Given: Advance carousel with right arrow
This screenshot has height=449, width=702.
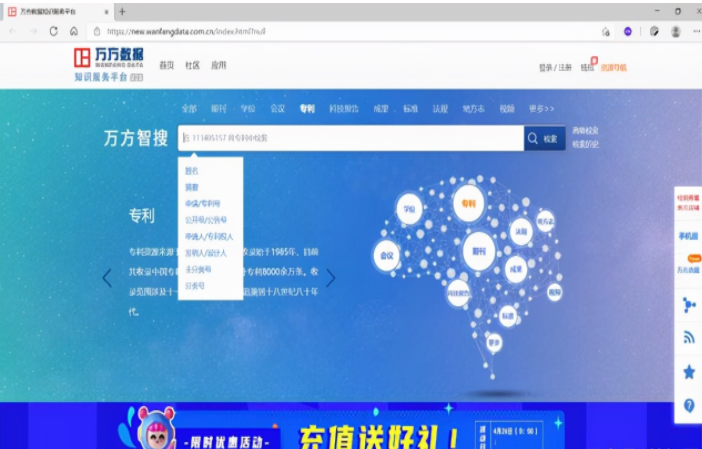Looking at the screenshot, I should click(x=330, y=278).
